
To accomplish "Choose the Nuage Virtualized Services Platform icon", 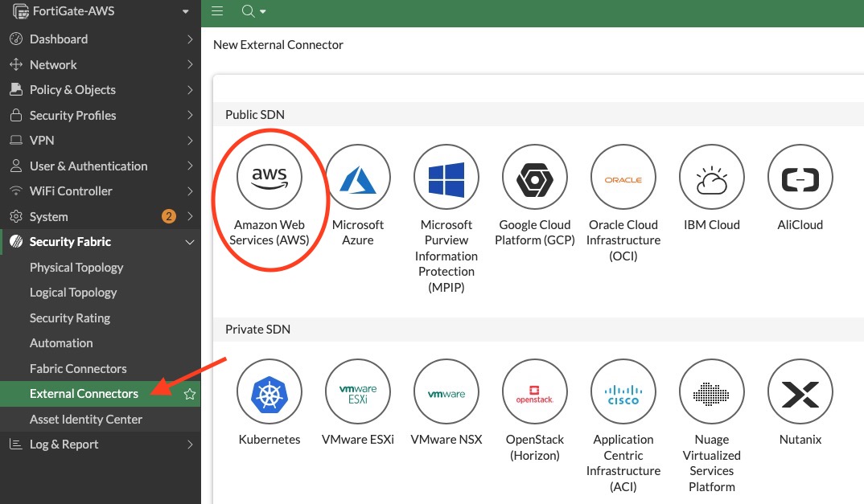I will (712, 391).
